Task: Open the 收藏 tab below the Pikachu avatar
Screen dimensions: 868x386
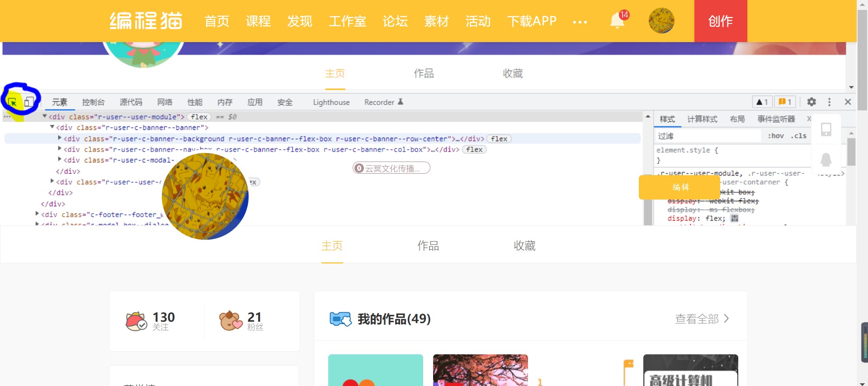Action: (x=524, y=246)
